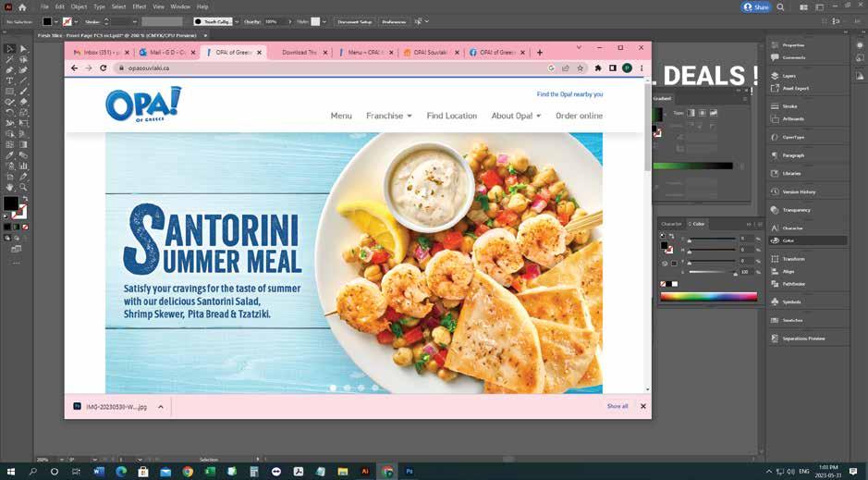Select the Line Segment tool
This screenshot has height=480, width=868.
click(x=23, y=80)
